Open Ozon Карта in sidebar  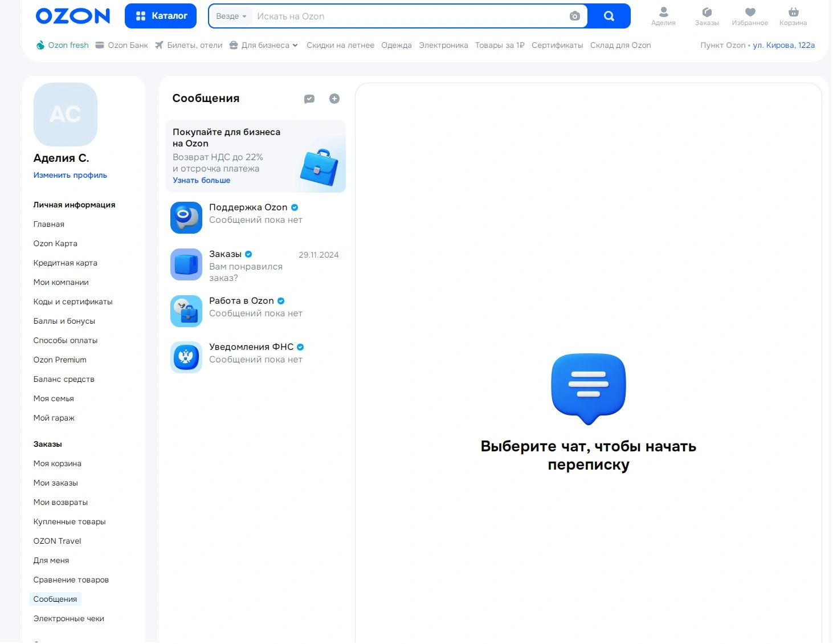pos(55,243)
